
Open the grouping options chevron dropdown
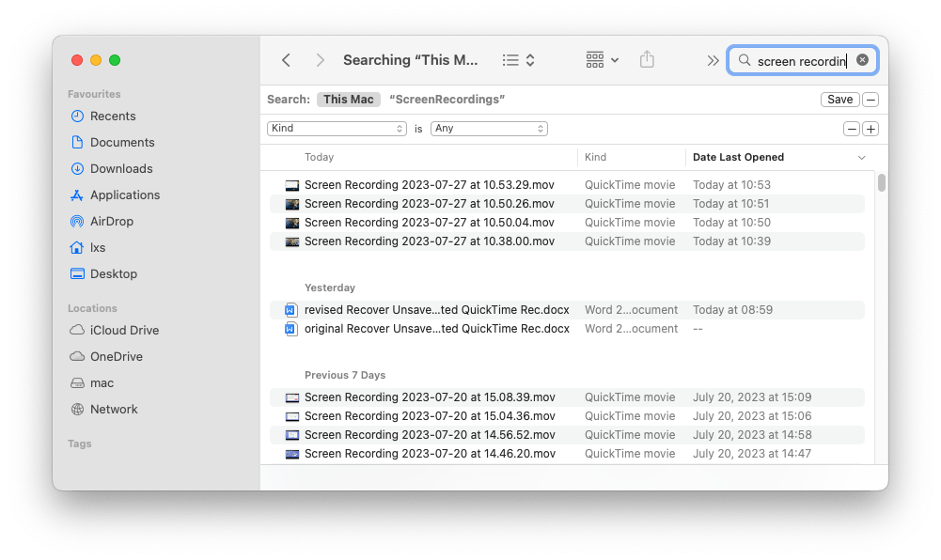click(616, 59)
